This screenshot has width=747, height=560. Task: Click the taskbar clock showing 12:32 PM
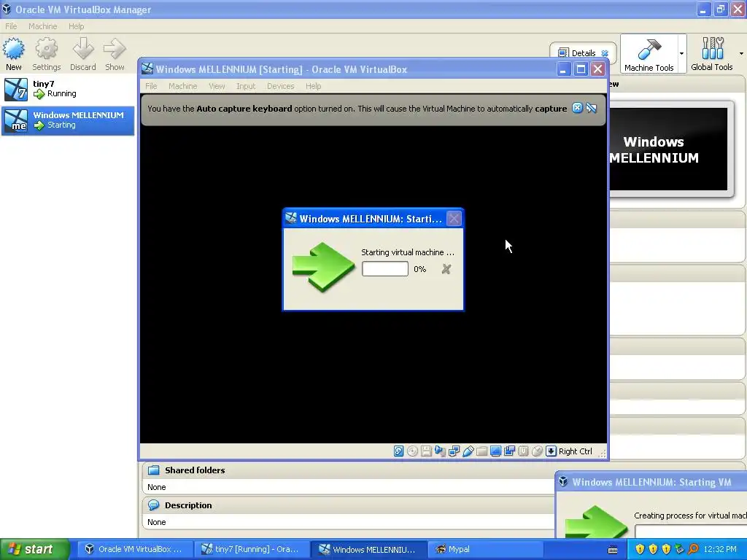720,549
